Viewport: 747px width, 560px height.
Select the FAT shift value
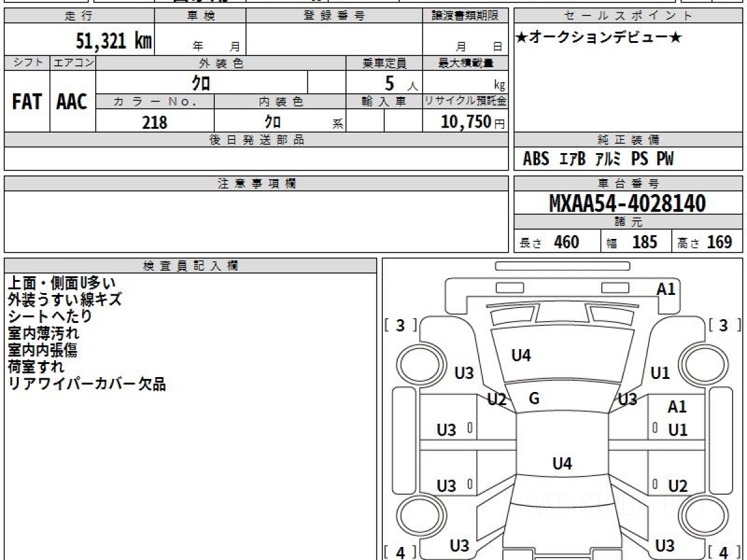click(27, 102)
